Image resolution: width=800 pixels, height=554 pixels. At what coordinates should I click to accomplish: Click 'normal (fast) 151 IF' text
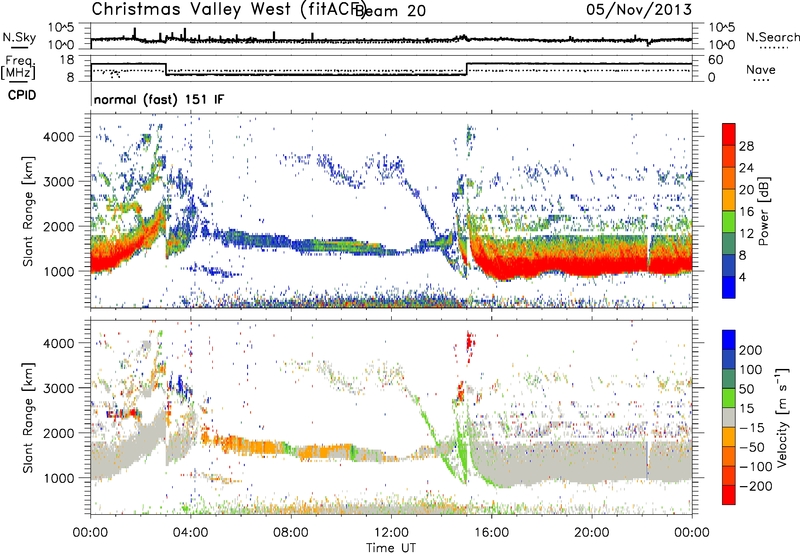pyautogui.click(x=159, y=99)
